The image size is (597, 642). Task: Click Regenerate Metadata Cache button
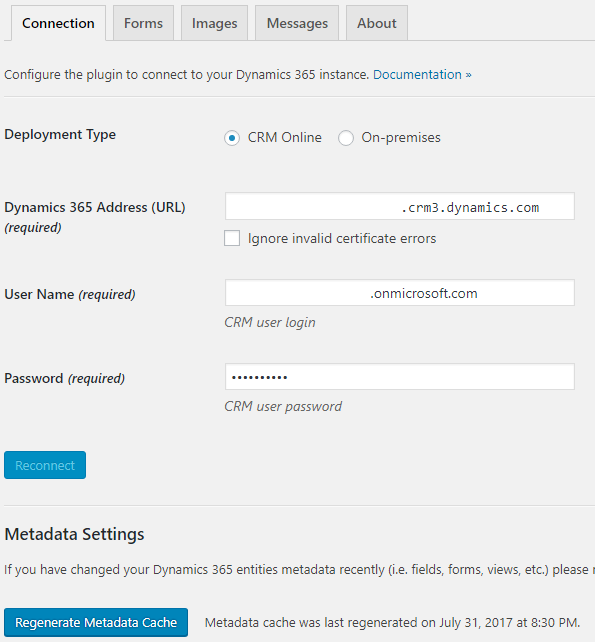96,622
